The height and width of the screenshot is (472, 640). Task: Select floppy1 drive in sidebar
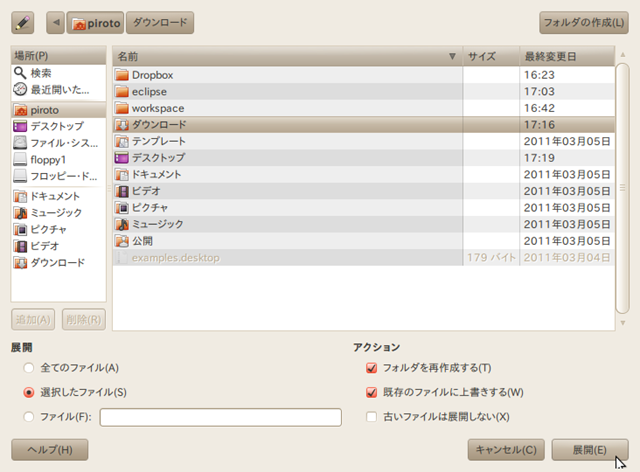[x=49, y=159]
